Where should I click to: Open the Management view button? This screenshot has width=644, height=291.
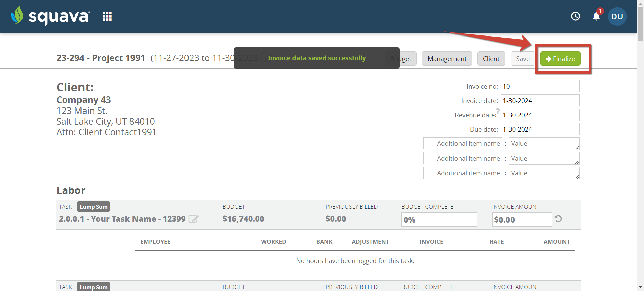pos(447,59)
